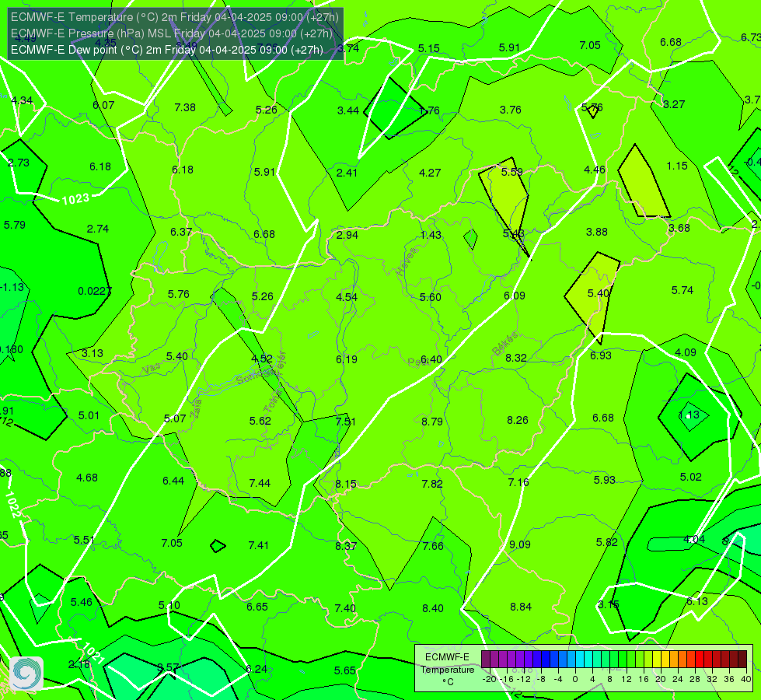
Task: Click the 8.79 grid value
Action: [x=432, y=422]
